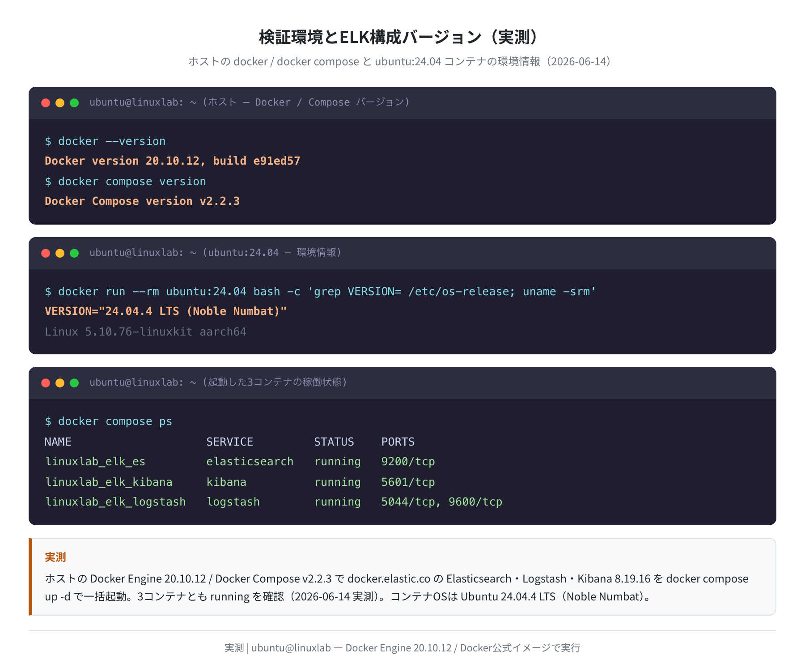Click red dot in ubuntu:24.04 環境情報 terminal
The height and width of the screenshot is (672, 805).
(46, 253)
